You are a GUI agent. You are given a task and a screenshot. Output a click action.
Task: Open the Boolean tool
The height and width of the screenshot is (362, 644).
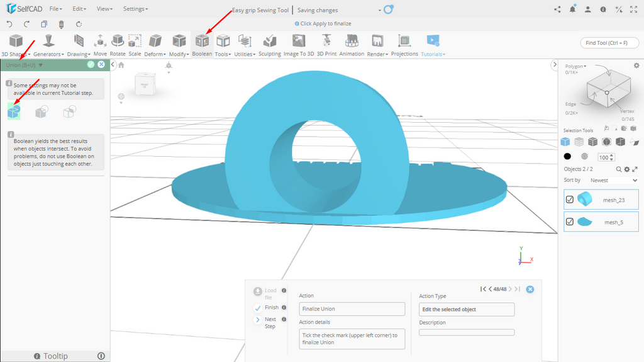tap(202, 45)
